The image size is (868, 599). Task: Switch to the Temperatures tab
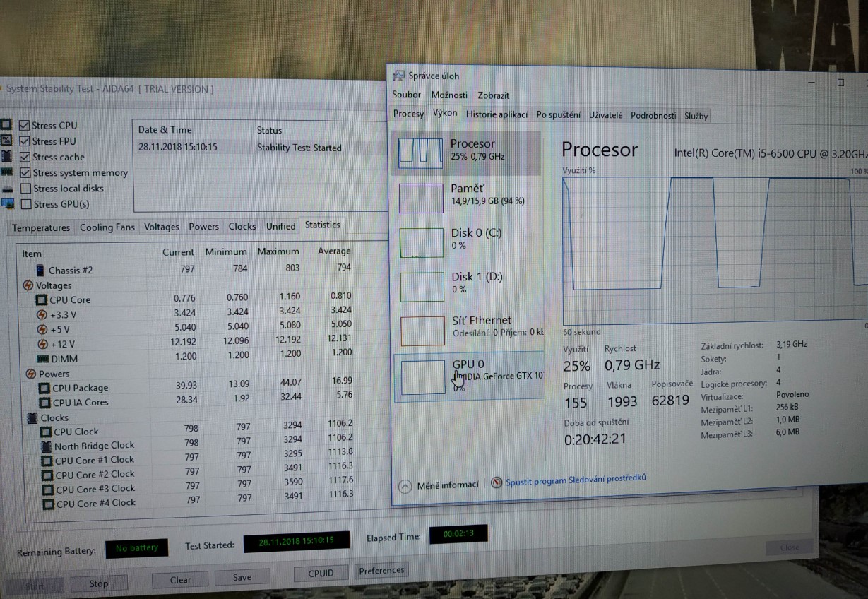[41, 227]
